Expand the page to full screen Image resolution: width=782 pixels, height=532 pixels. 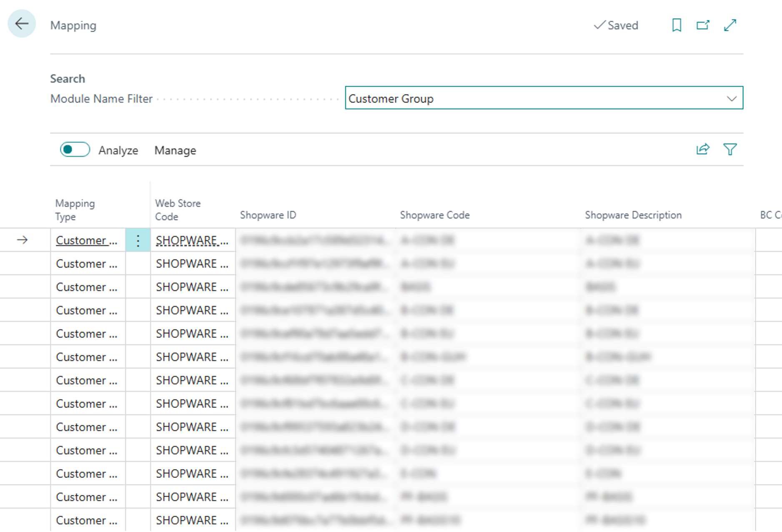[730, 25]
